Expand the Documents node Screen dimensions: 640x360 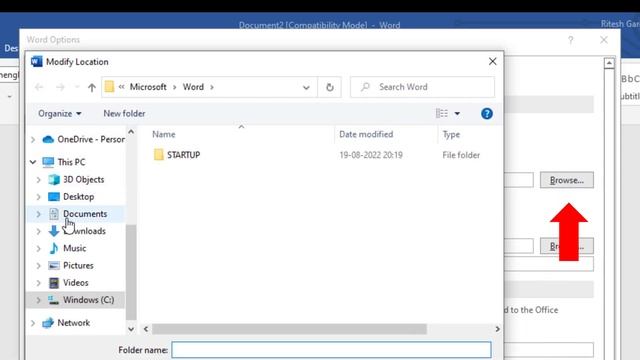tap(39, 214)
